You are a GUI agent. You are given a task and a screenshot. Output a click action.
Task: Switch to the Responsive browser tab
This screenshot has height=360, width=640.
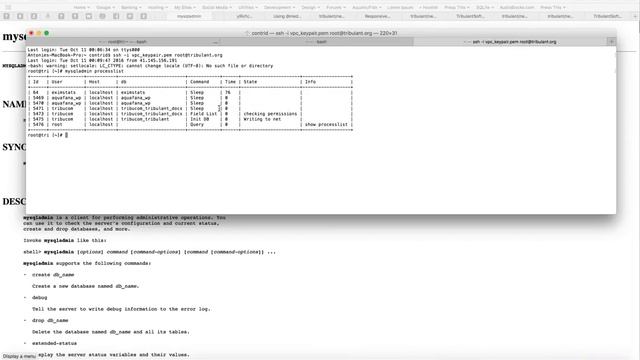(x=377, y=16)
